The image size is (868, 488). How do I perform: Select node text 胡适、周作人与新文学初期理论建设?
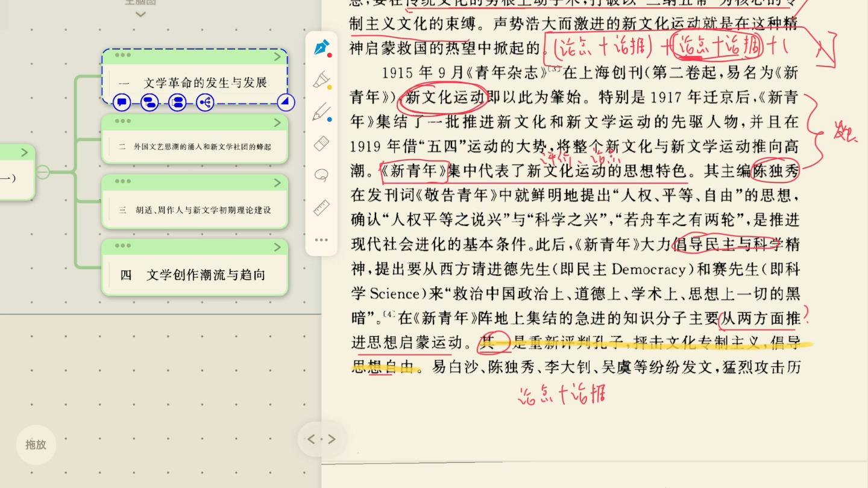click(203, 210)
